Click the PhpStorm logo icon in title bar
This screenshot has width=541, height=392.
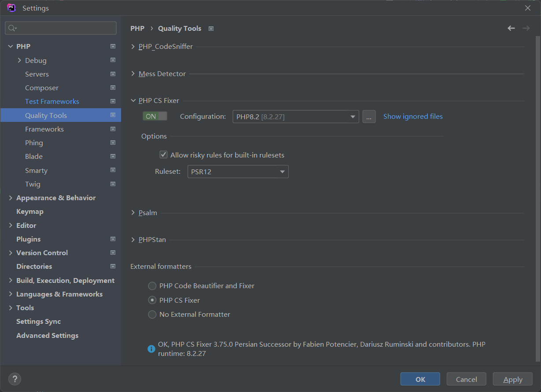point(11,8)
